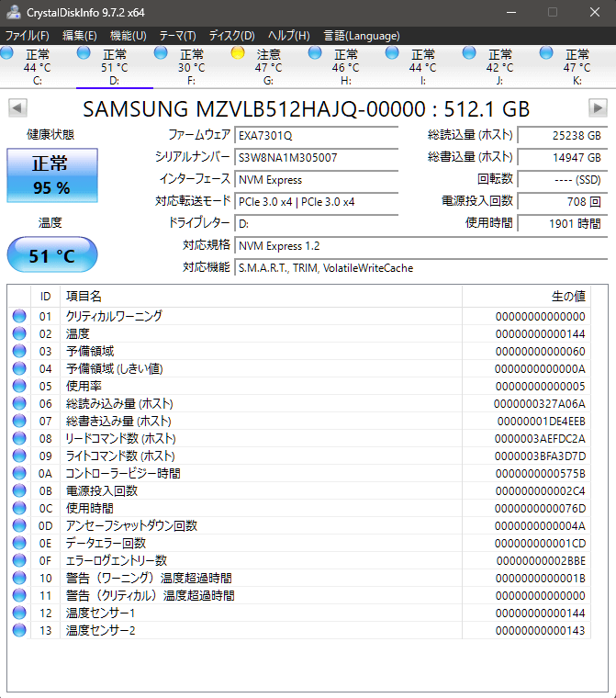
Task: Click the blue status orb for drive K:
Action: coord(547,53)
